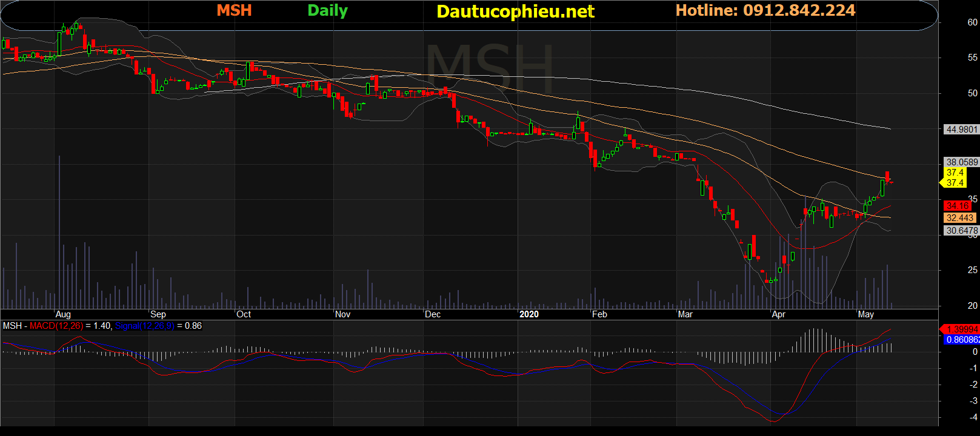Select the blue 0.860862 signal value tag

tap(962, 340)
